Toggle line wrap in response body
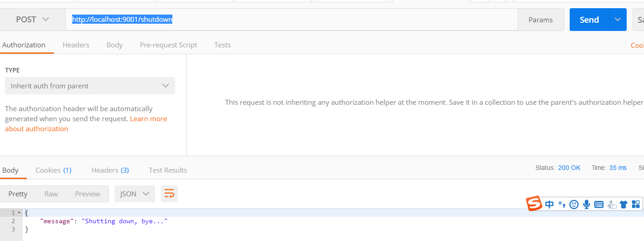The height and width of the screenshot is (241, 644). 169,194
